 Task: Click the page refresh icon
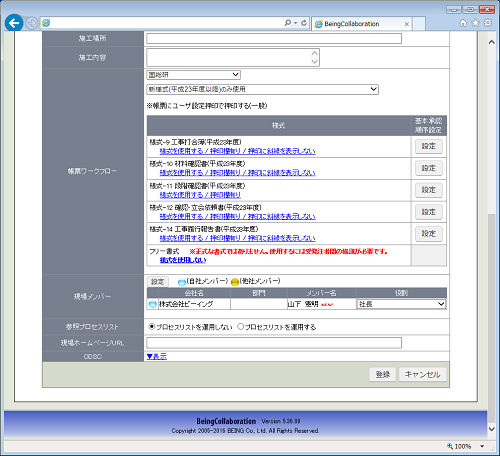point(304,23)
